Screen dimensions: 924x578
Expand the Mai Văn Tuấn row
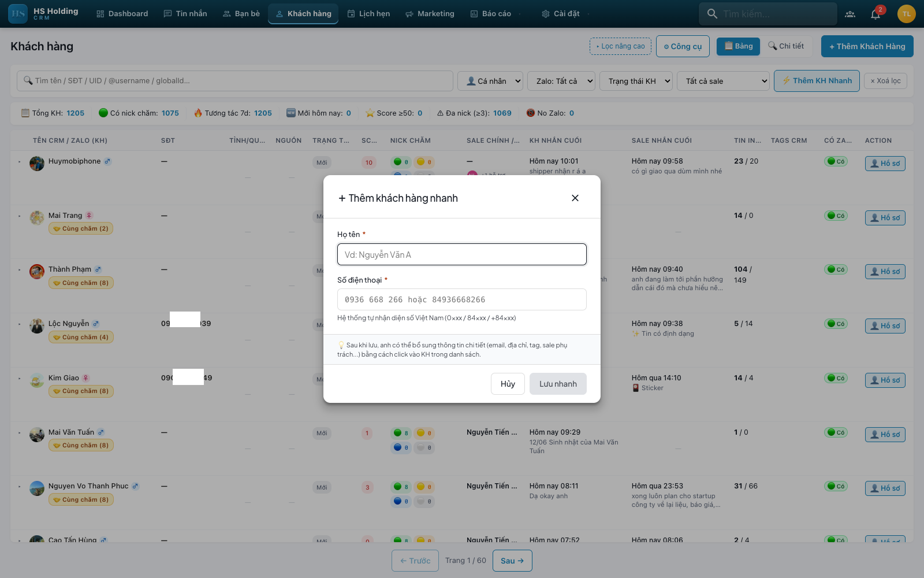tap(19, 433)
